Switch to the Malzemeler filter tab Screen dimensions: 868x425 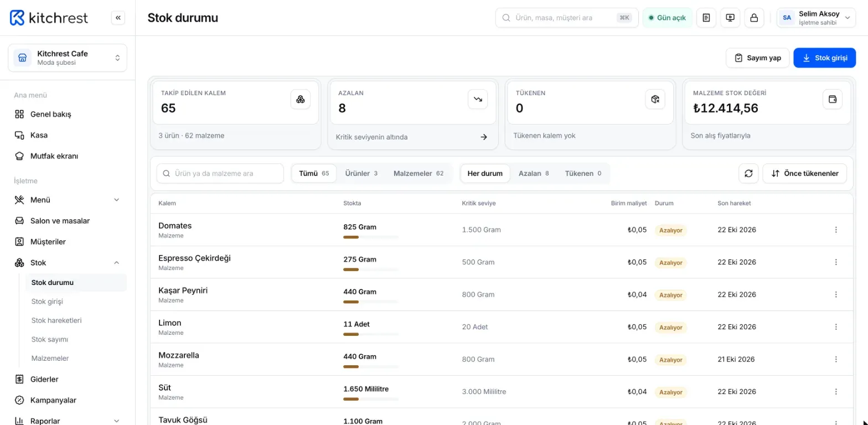tap(418, 173)
